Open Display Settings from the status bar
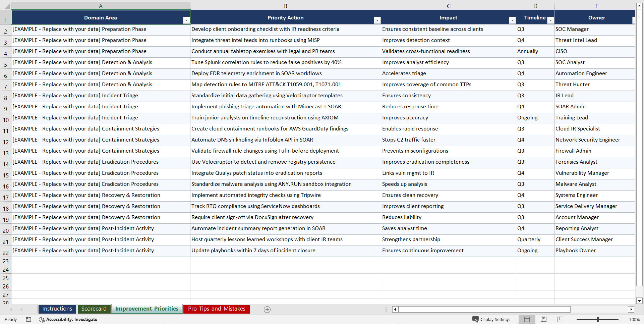Image resolution: width=644 pixels, height=324 pixels. (x=491, y=319)
